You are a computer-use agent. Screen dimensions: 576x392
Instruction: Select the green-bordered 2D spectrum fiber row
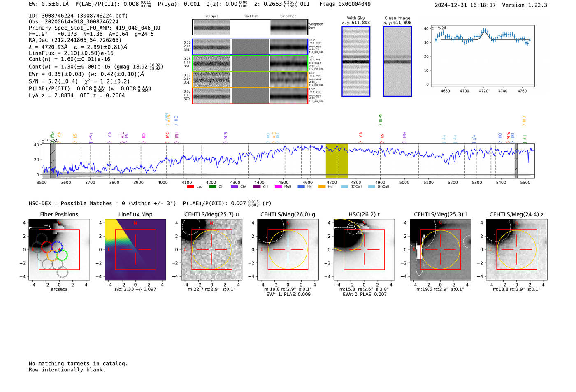[x=250, y=63]
